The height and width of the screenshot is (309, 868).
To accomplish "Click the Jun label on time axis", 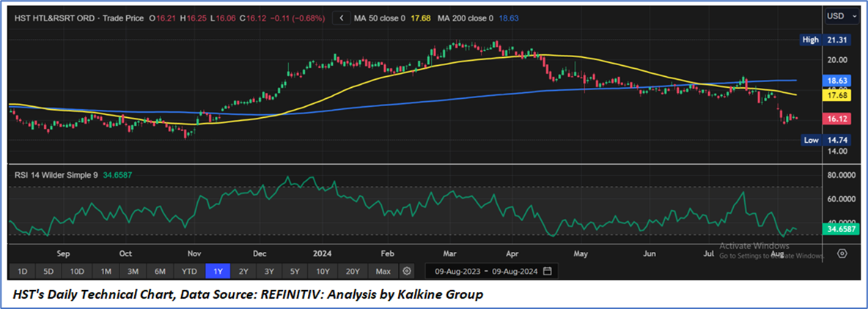I will (x=650, y=254).
